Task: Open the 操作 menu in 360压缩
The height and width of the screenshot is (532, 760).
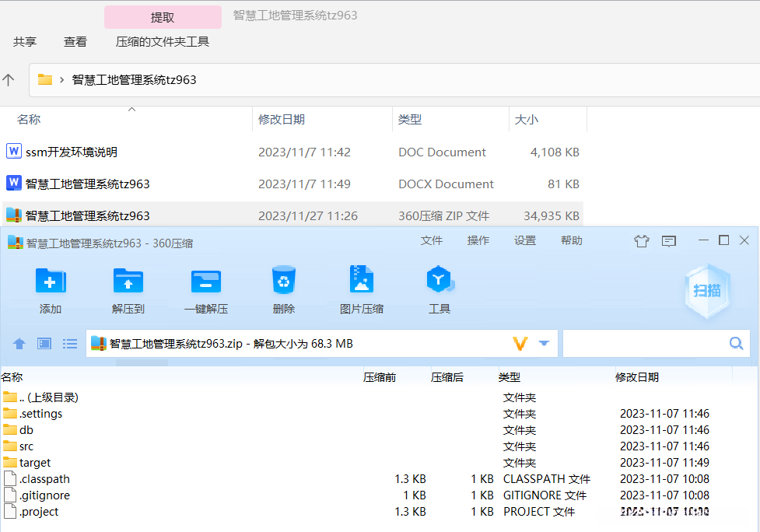Action: [478, 240]
